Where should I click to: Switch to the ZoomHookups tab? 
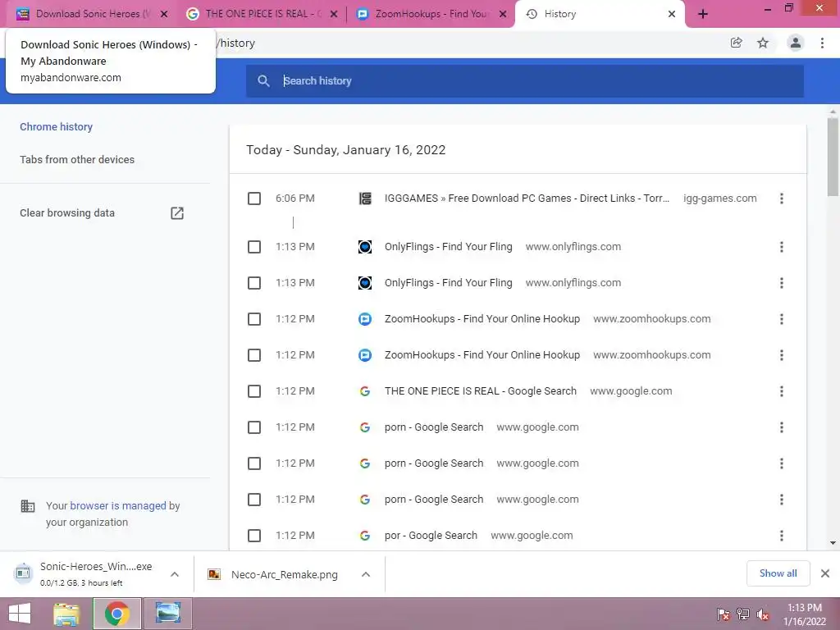[431, 14]
